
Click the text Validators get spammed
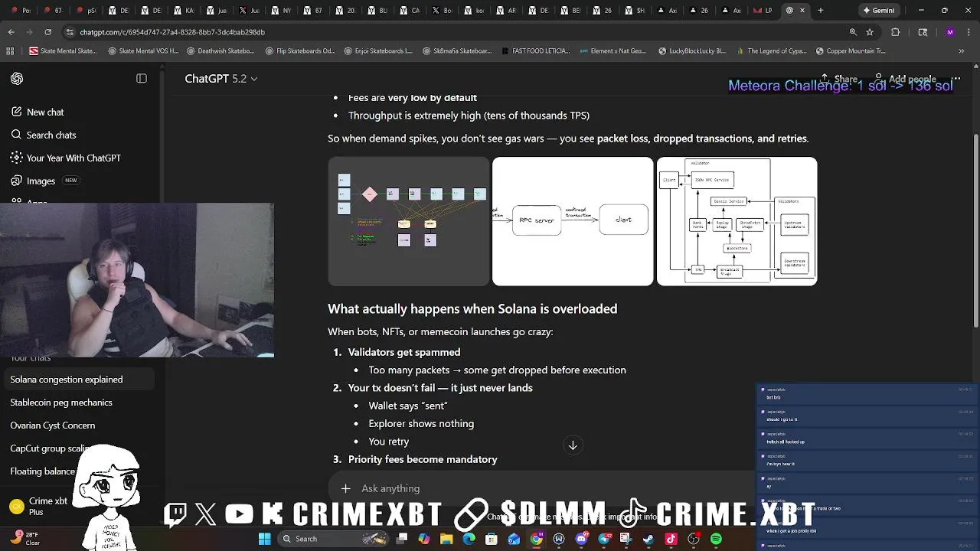tap(404, 352)
